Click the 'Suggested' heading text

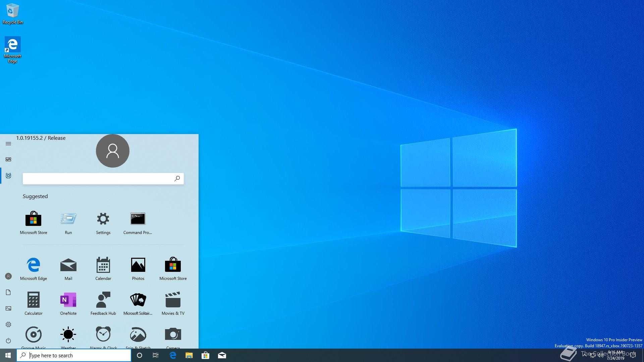tap(35, 196)
